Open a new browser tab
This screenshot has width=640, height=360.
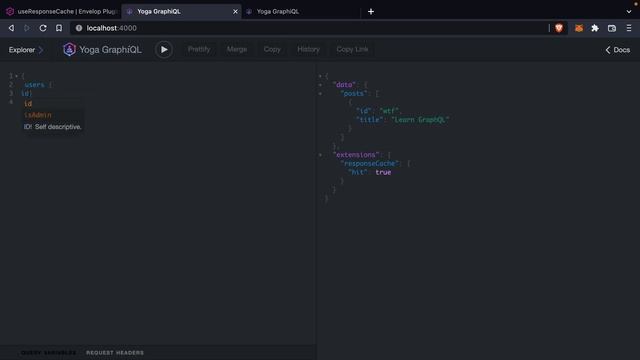click(x=371, y=11)
